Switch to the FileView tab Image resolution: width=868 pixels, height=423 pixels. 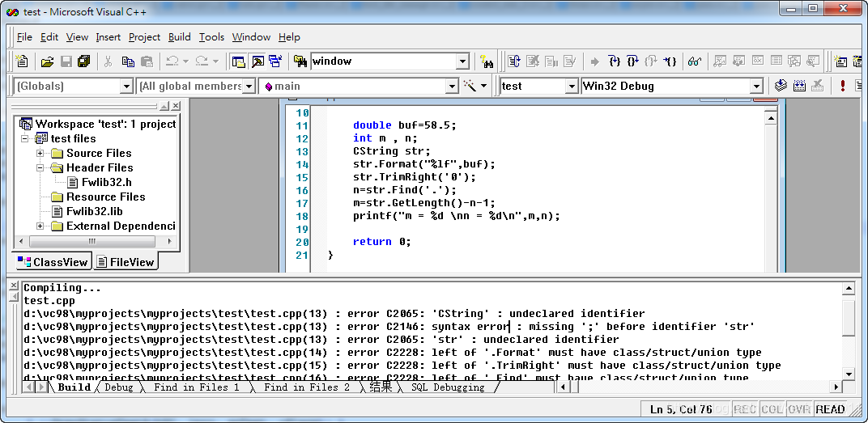tap(126, 262)
